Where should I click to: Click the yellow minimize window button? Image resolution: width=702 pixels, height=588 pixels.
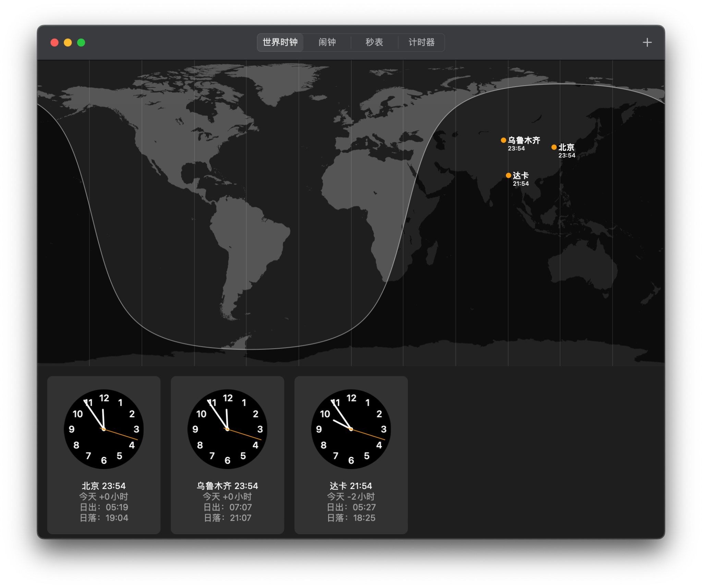coord(68,42)
